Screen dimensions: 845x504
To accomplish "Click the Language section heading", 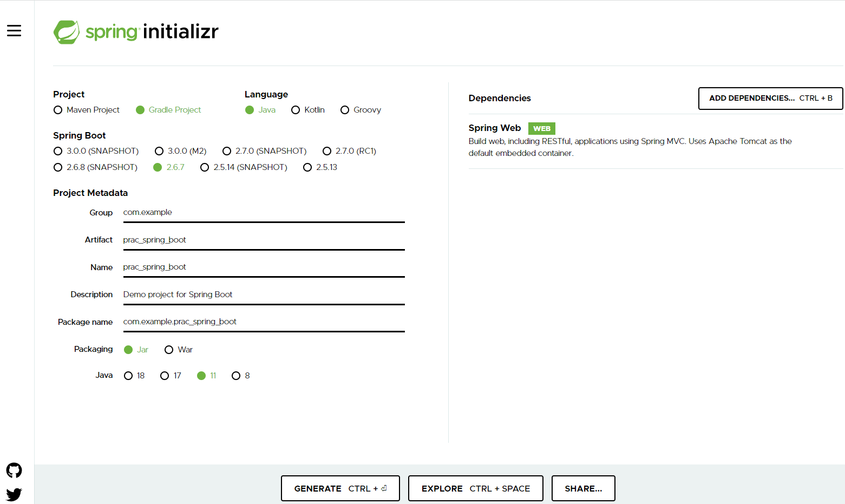I will click(266, 94).
